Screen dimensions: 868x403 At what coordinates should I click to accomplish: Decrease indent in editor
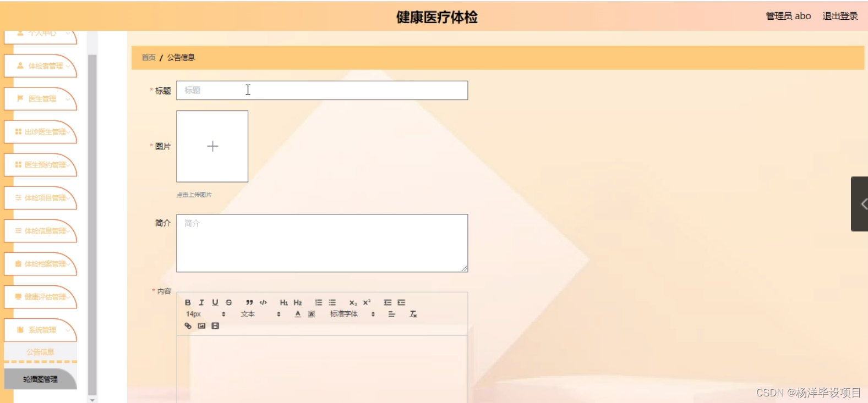tap(387, 302)
